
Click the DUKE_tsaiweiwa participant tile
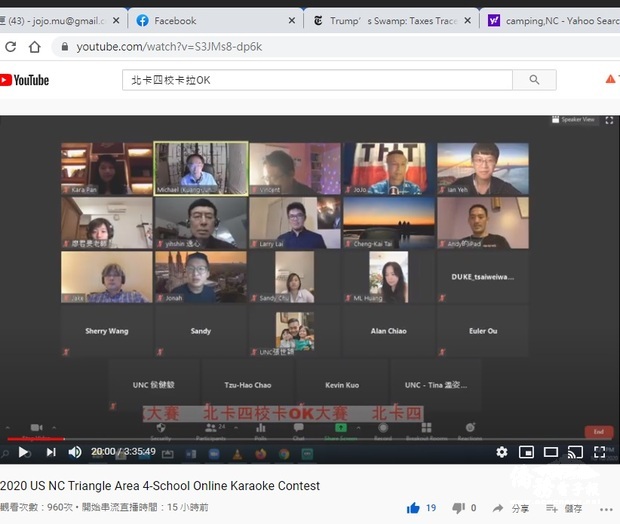coord(483,277)
